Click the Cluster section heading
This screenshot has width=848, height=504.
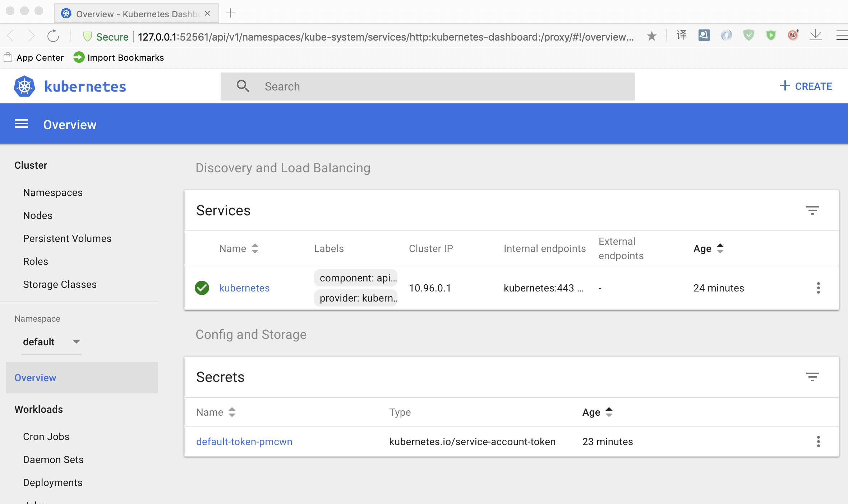coord(31,165)
